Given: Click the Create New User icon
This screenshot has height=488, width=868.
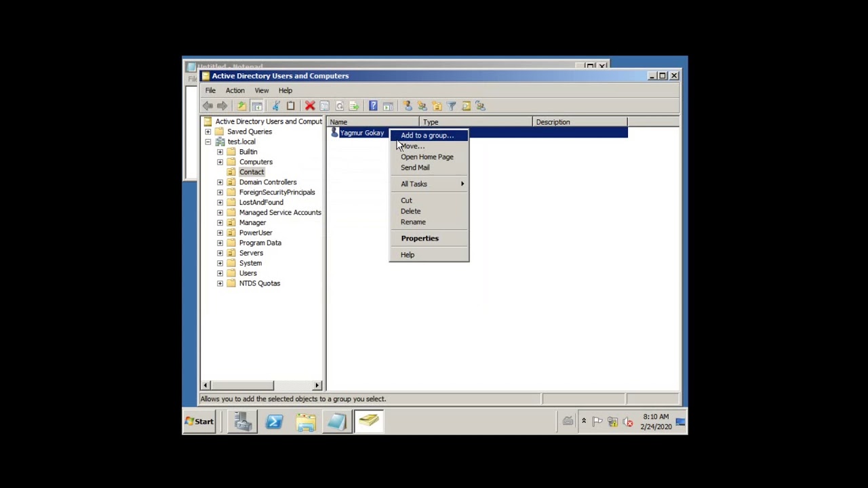Looking at the screenshot, I should (x=407, y=106).
